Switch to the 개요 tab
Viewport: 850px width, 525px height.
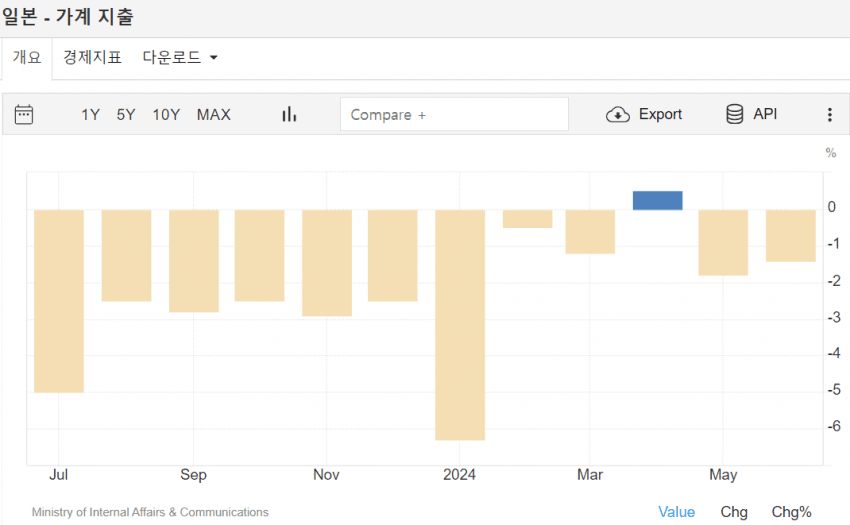point(27,58)
